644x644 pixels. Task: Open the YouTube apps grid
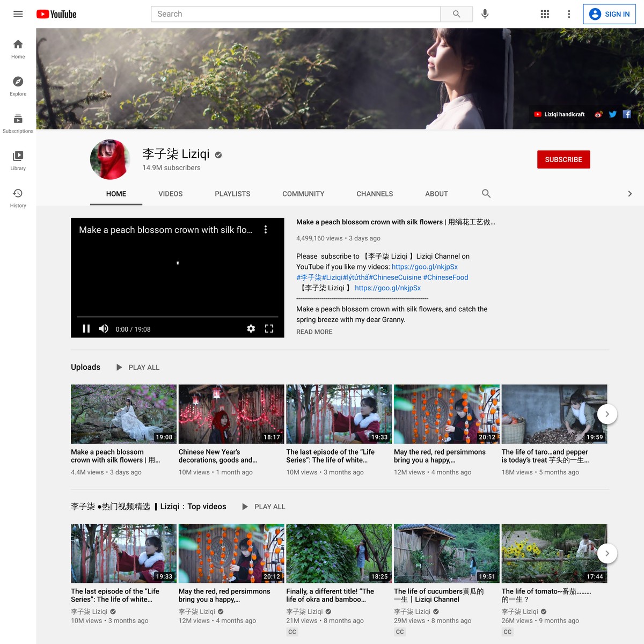click(545, 14)
